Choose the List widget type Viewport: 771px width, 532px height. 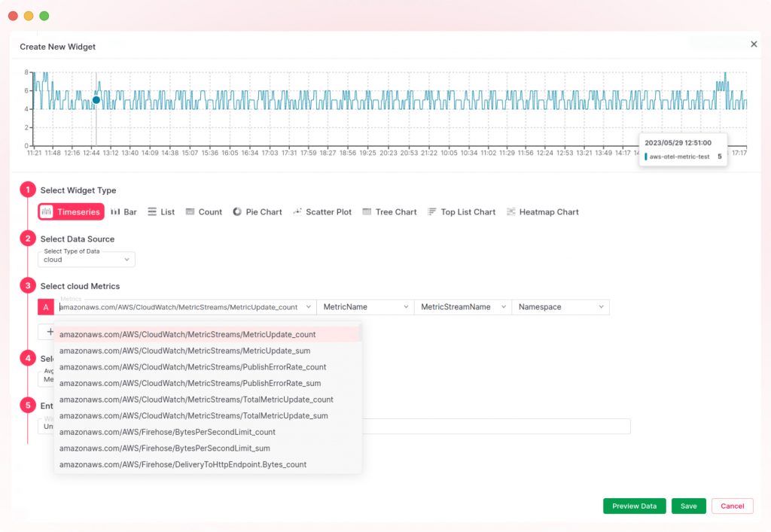pos(161,211)
